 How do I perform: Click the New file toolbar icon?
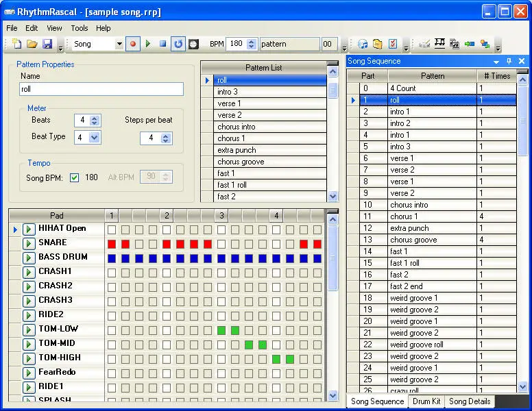[17, 44]
